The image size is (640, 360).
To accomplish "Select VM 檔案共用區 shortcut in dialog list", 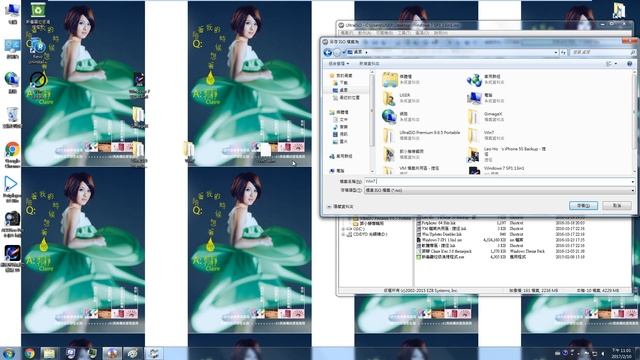I will click(411, 170).
